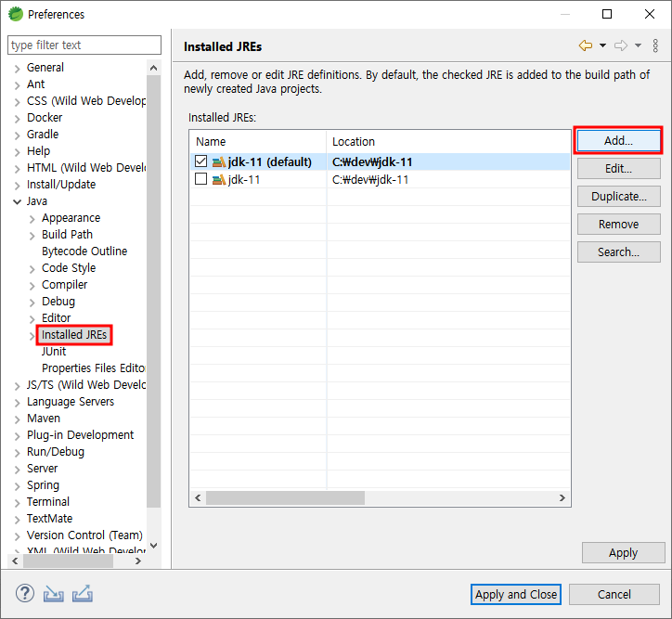Expand the Run/Debug tree node
This screenshot has height=619, width=672.
click(x=17, y=453)
